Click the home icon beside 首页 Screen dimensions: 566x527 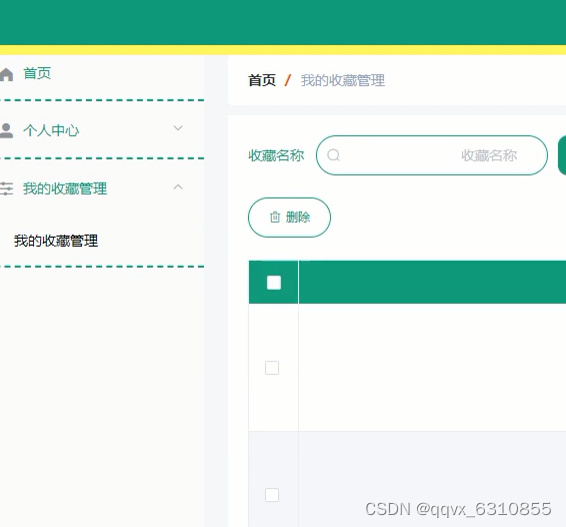point(6,74)
